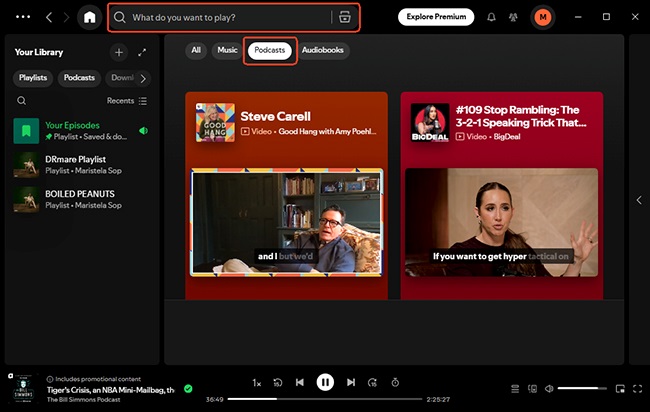Select the Audiobooks filter tab
This screenshot has height=412, width=650.
pyautogui.click(x=323, y=51)
